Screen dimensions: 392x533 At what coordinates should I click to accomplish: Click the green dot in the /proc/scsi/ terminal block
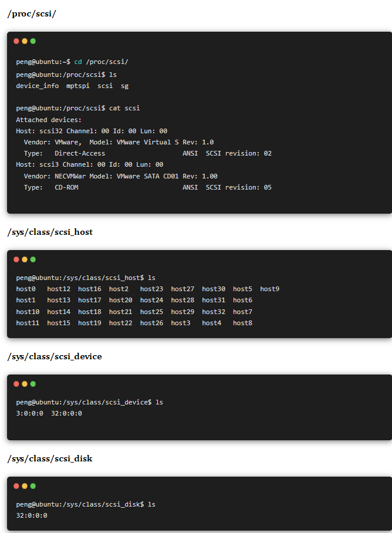(x=33, y=41)
